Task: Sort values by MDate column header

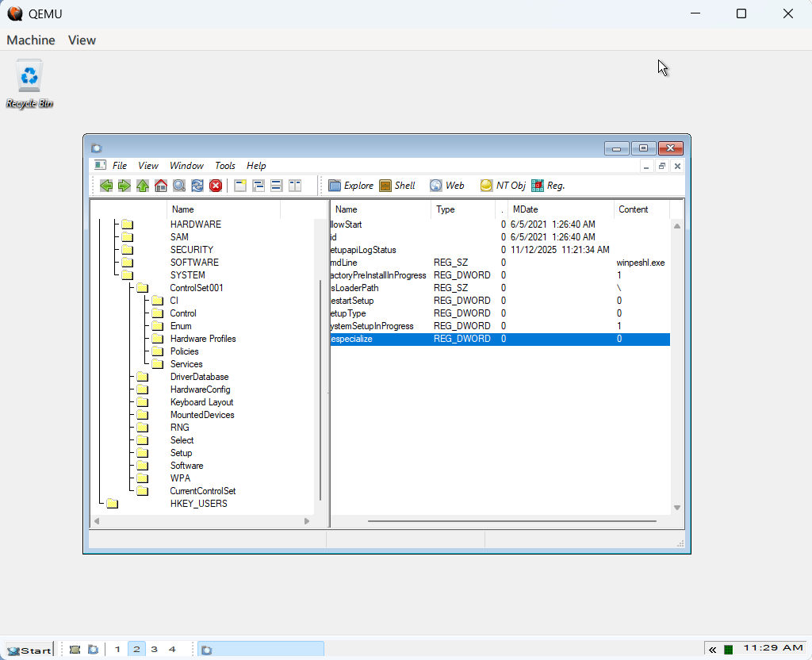Action: [x=525, y=209]
